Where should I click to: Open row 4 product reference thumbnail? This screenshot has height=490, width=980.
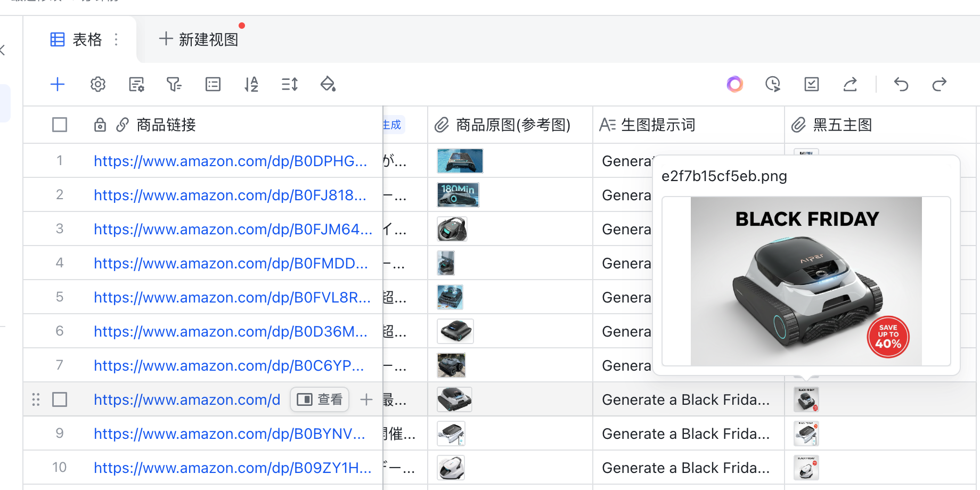(446, 263)
